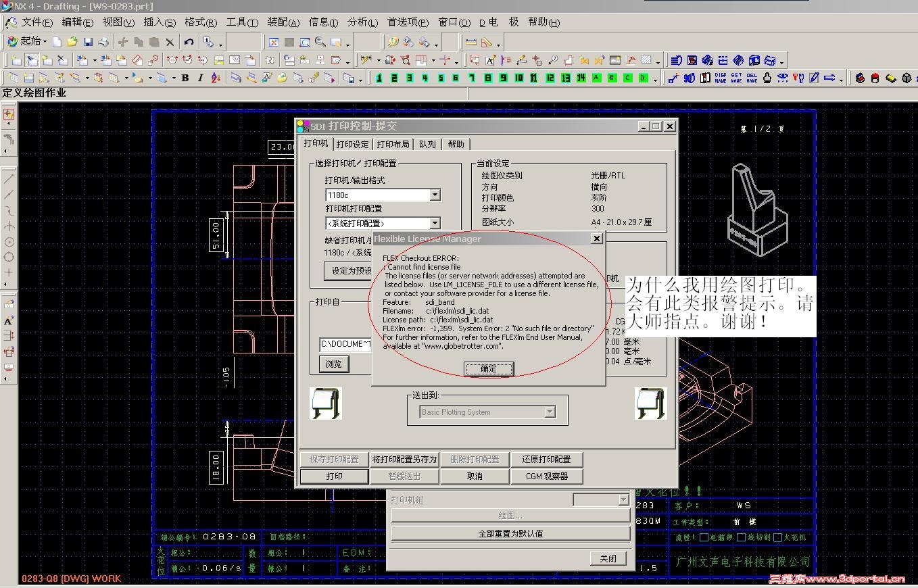Select green layer button 8
The height and width of the screenshot is (588, 918).
point(487,78)
